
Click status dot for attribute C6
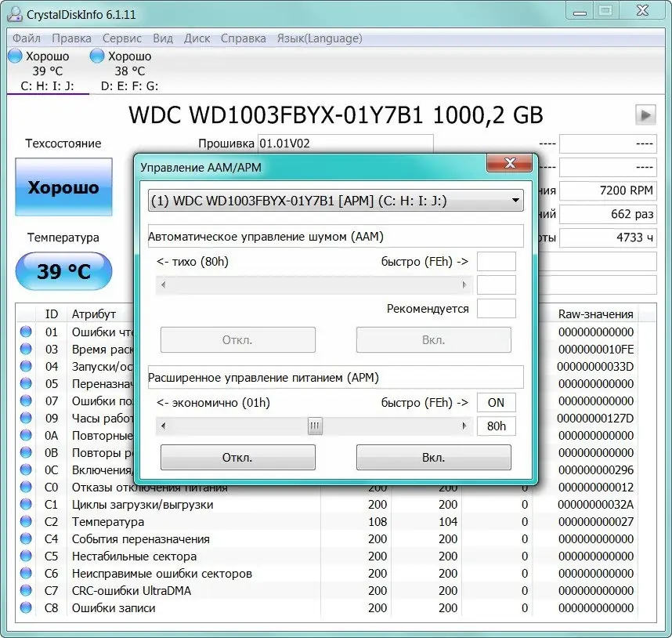pos(26,573)
